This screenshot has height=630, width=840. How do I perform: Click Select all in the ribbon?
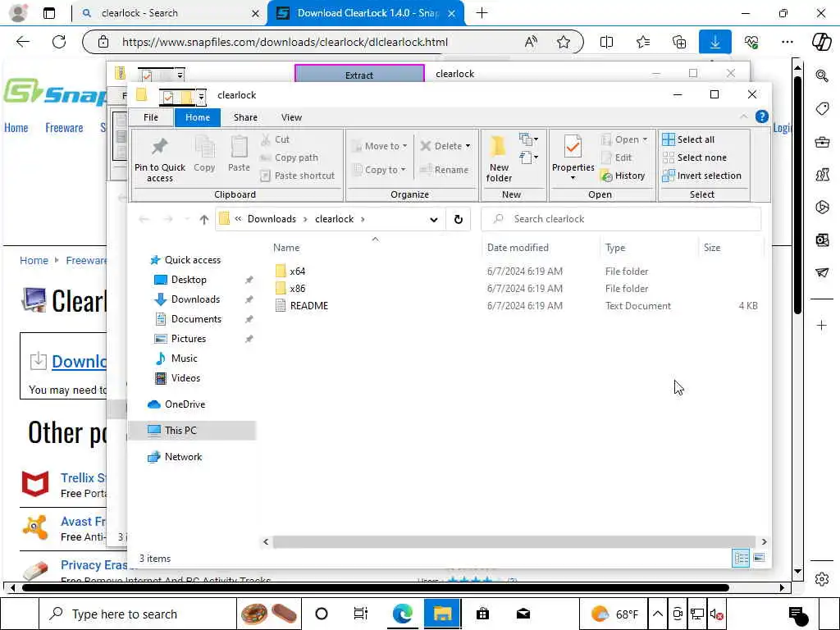[x=688, y=139]
